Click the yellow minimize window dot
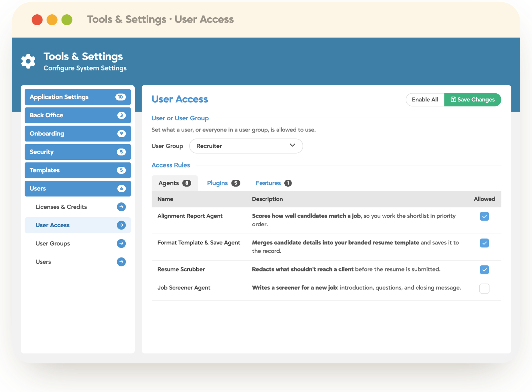 click(x=52, y=20)
